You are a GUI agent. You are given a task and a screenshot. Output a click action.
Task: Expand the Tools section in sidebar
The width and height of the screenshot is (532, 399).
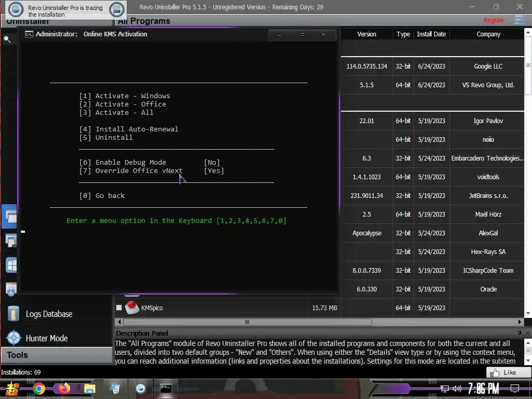coord(57,355)
